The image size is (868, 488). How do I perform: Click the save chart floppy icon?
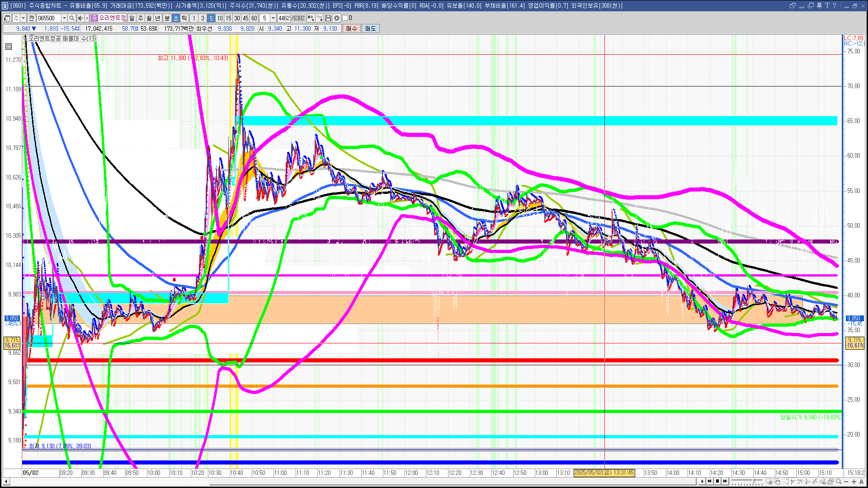coord(328,18)
